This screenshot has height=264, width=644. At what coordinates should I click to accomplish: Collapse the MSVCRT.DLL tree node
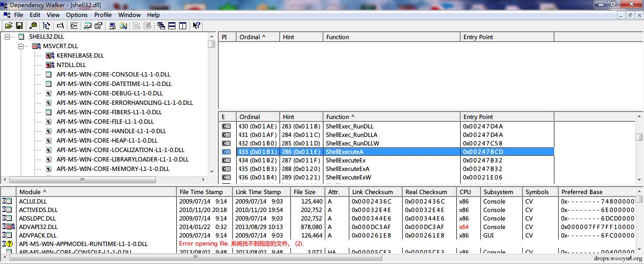pos(21,46)
